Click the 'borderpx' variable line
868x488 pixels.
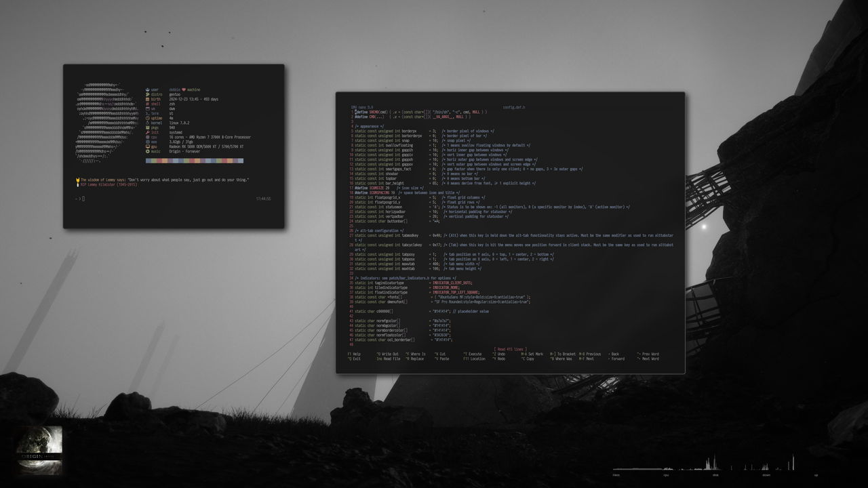point(424,131)
